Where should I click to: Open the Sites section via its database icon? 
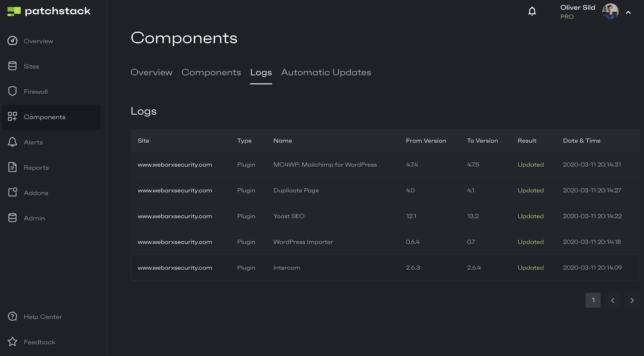(12, 66)
